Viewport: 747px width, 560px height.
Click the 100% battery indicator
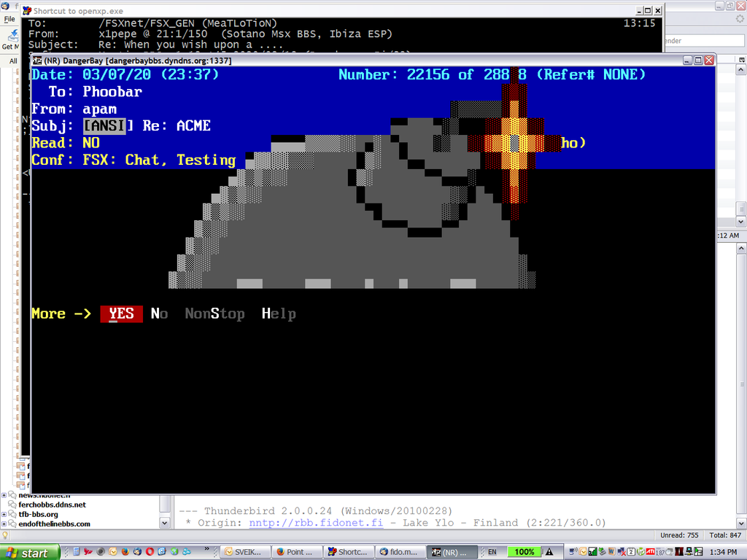524,552
